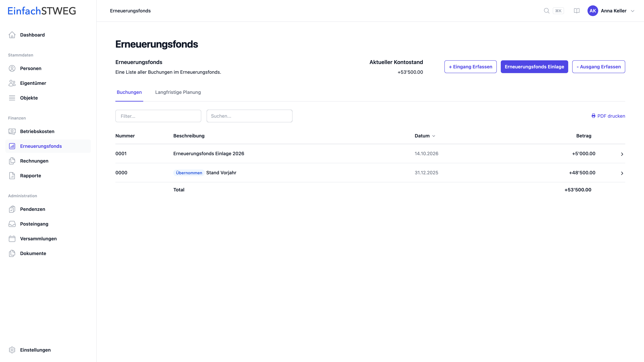Click the Versammlungen calendar icon

click(x=12, y=239)
